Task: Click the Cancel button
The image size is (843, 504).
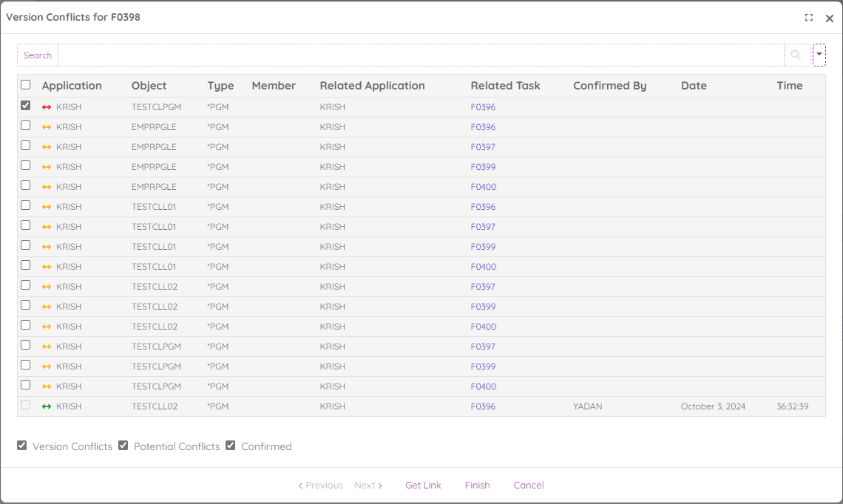Action: coord(529,486)
